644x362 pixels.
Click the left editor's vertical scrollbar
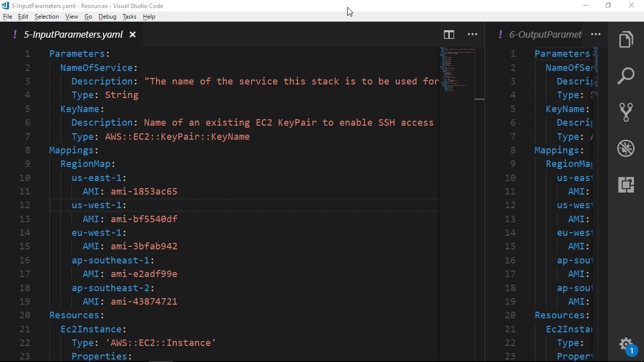pyautogui.click(x=479, y=201)
